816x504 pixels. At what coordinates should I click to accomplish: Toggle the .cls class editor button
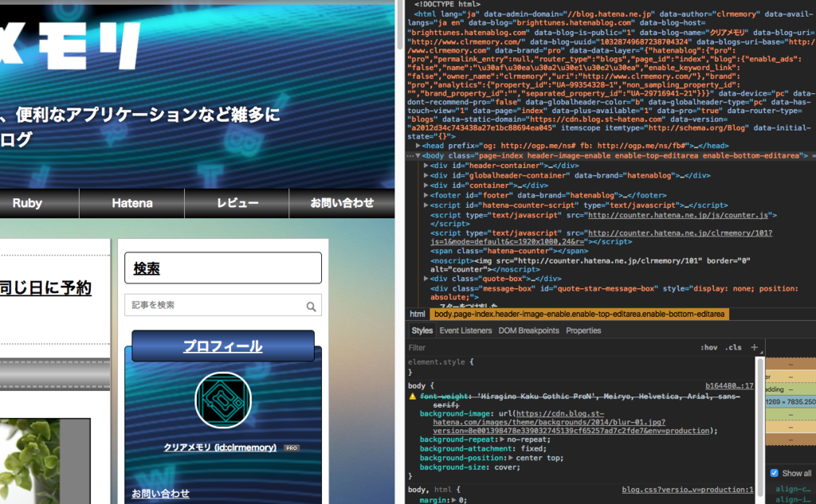tap(733, 347)
